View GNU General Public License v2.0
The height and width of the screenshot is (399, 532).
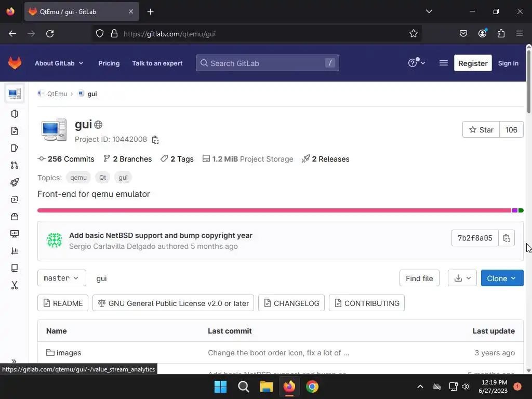pyautogui.click(x=173, y=303)
